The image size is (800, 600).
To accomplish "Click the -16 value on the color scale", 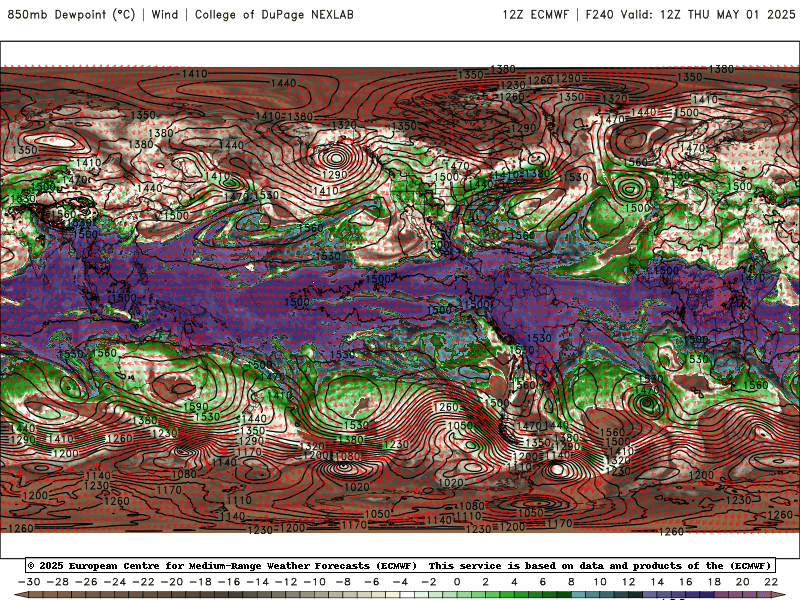I will pos(229,582).
